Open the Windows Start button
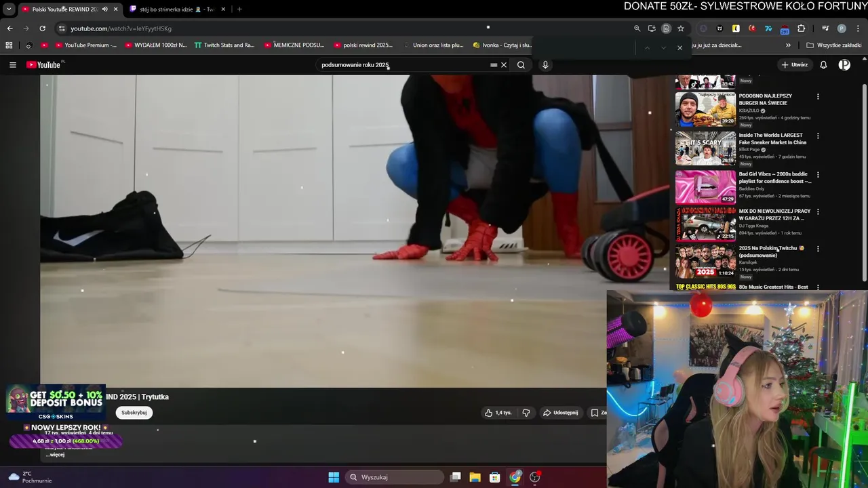The width and height of the screenshot is (868, 488). tap(334, 477)
